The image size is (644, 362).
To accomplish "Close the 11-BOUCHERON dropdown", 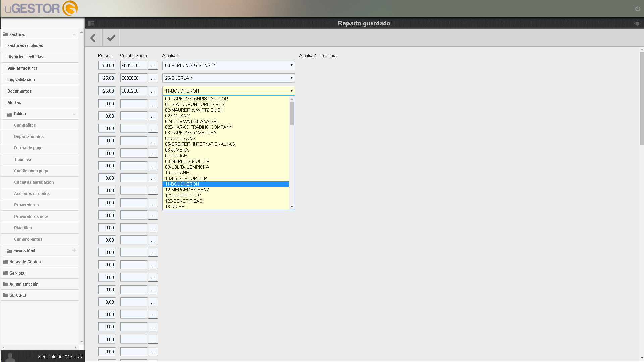I will click(228, 91).
